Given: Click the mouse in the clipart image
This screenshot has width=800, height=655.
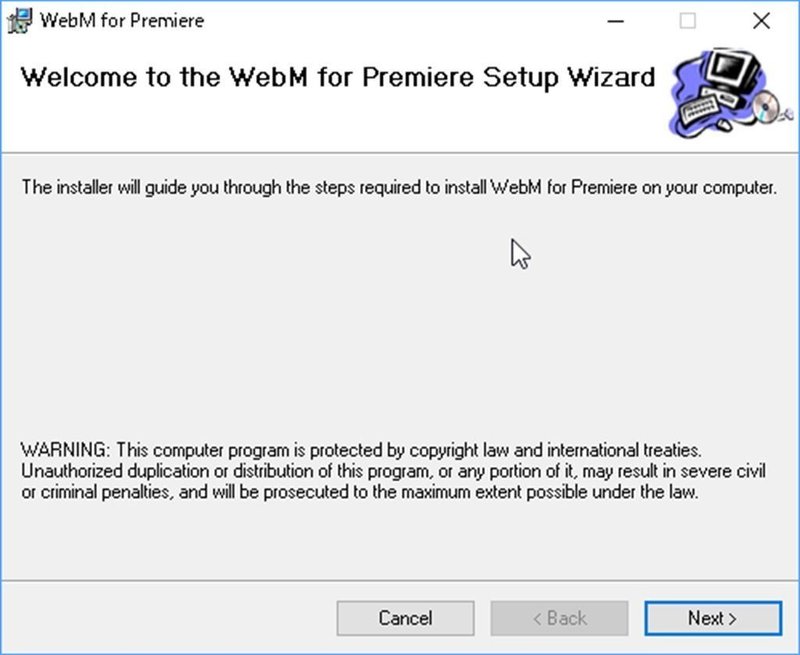Looking at the screenshot, I should [724, 126].
